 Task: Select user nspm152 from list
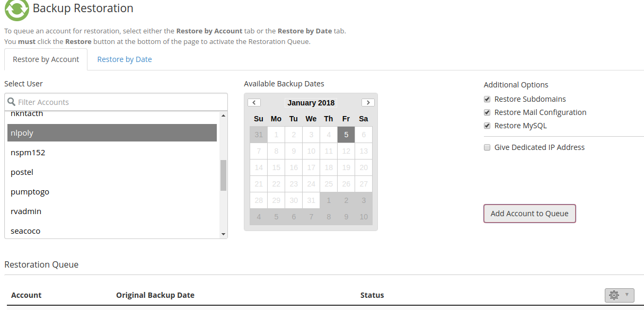28,153
